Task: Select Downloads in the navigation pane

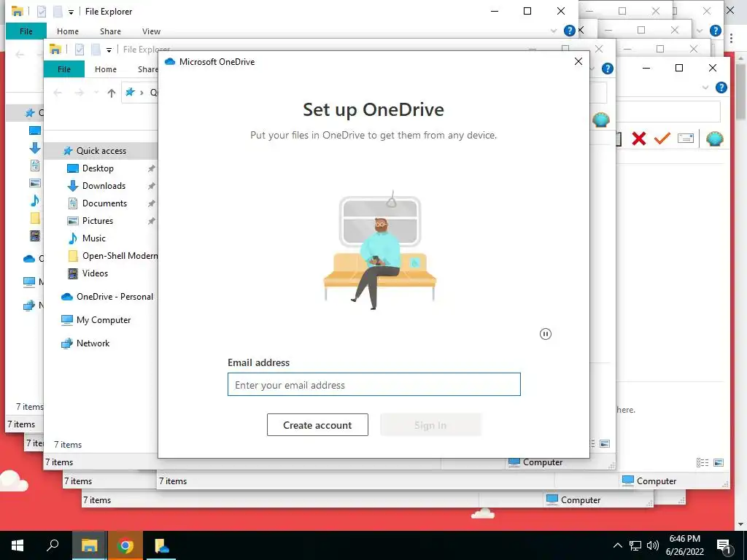Action: (x=104, y=186)
